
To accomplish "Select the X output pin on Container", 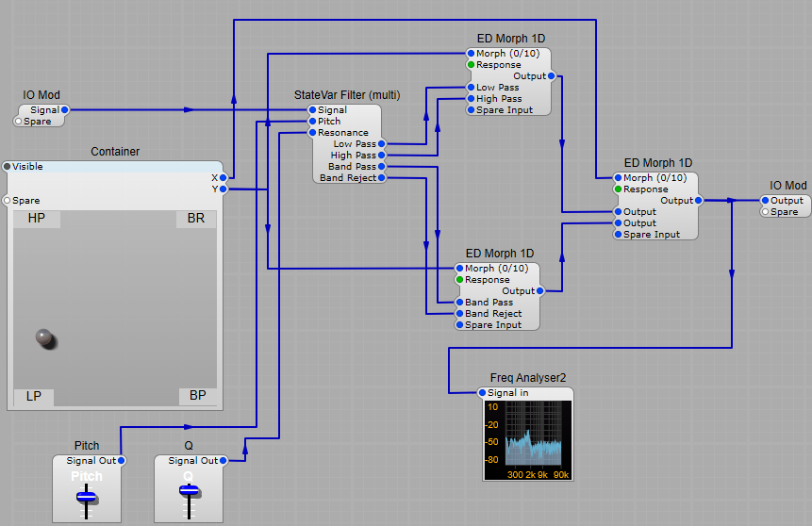I will click(224, 178).
